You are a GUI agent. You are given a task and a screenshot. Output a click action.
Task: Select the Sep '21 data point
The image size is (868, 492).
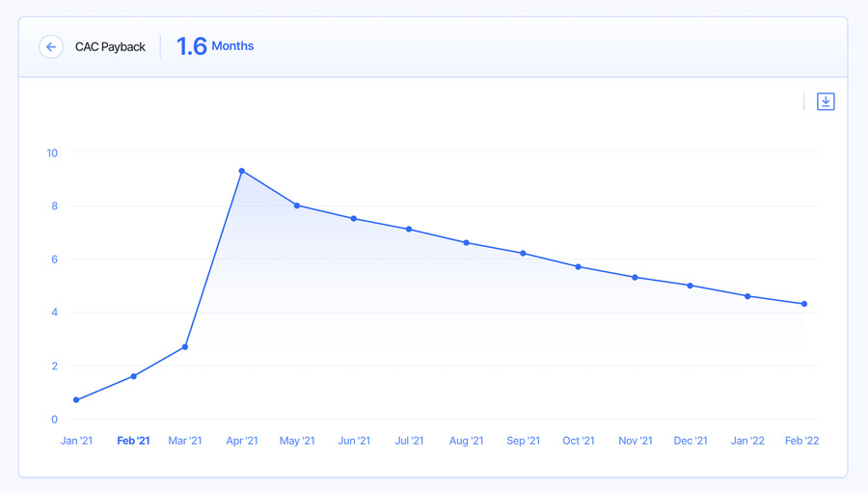[x=523, y=254]
